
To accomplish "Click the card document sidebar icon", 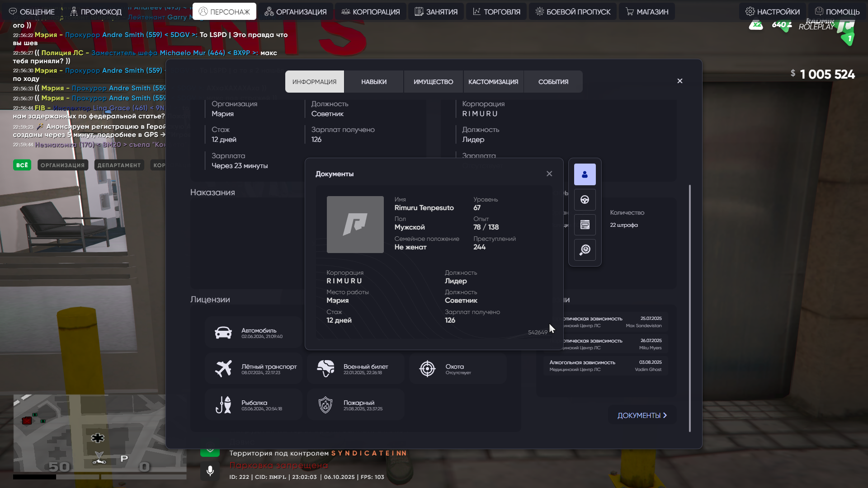I will 585,225.
